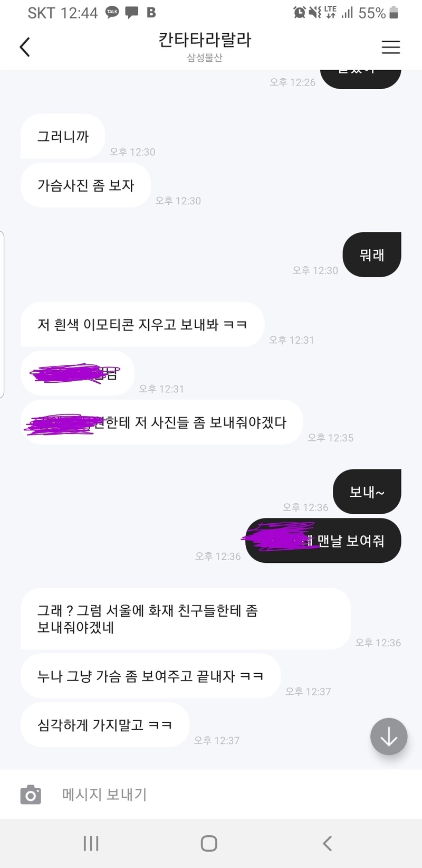422x868 pixels.
Task: Tap the 삼성물산 company label
Action: tap(205, 58)
